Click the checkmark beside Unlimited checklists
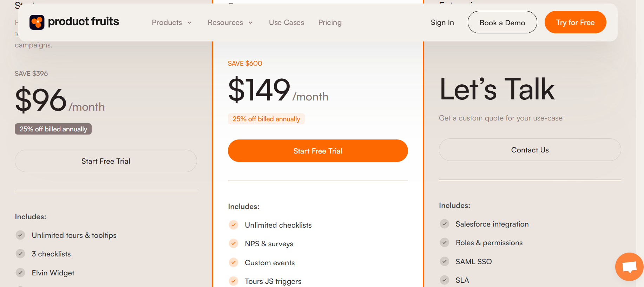Viewport: 644px width, 287px height. [x=234, y=225]
